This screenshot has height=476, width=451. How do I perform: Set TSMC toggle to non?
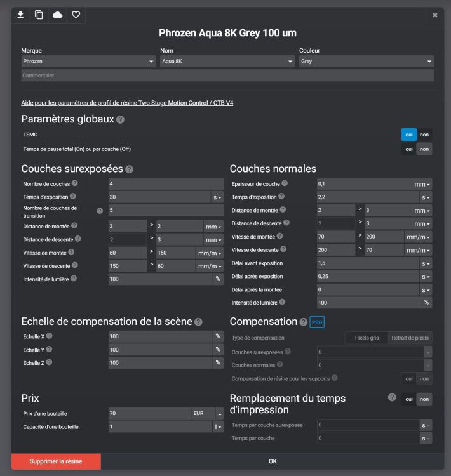pyautogui.click(x=424, y=135)
